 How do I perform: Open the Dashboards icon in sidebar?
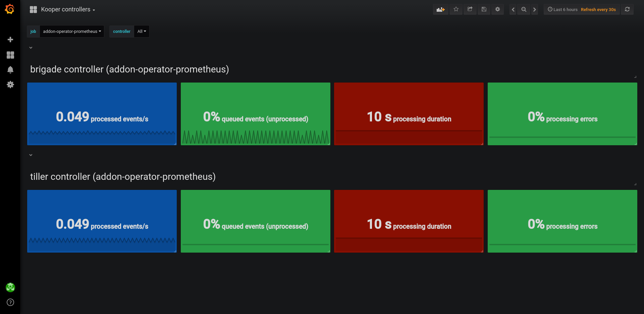pyautogui.click(x=10, y=55)
